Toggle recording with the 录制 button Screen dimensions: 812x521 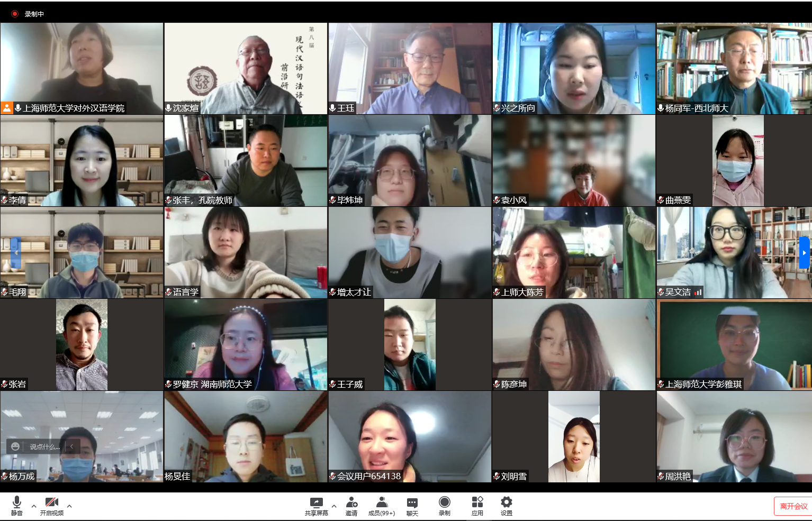[444, 505]
